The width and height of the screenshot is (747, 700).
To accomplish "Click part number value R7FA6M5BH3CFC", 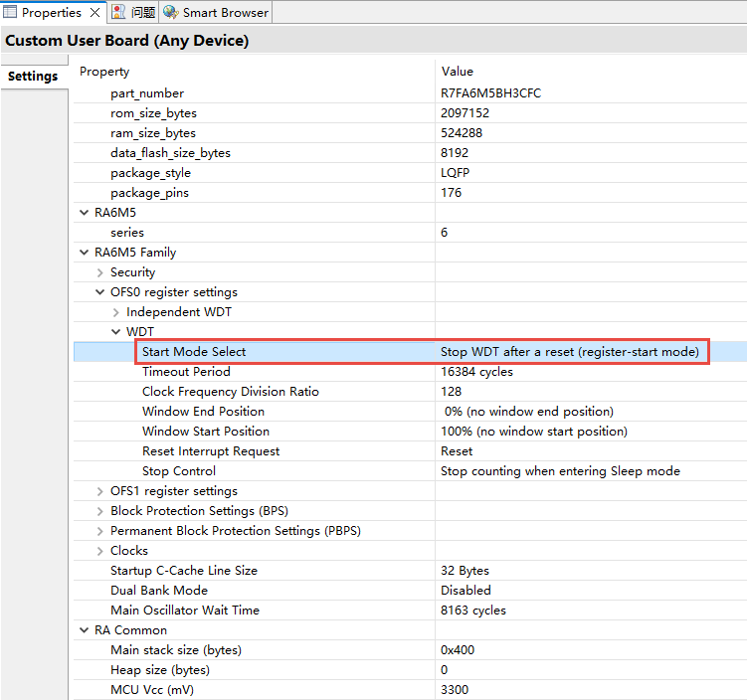I will (490, 93).
